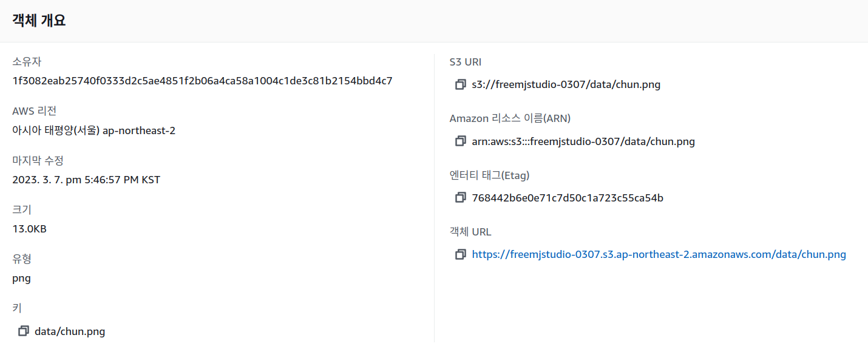Click the owner ID hash string
The width and height of the screenshot is (868, 352).
[x=202, y=81]
